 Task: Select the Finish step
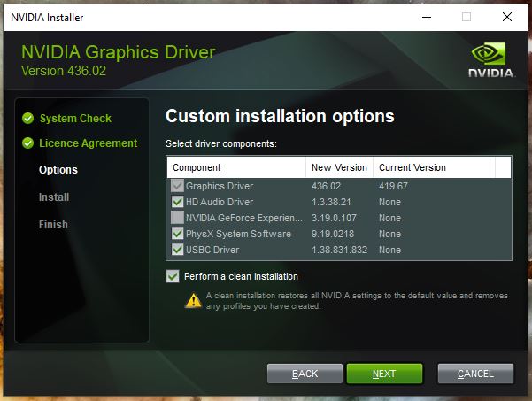click(x=53, y=225)
